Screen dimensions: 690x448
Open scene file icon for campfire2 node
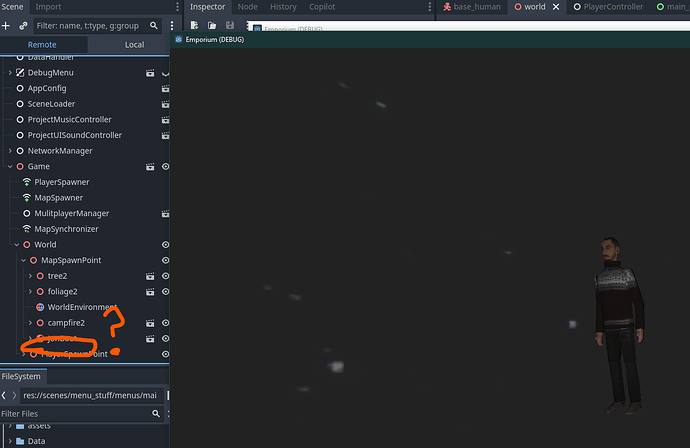click(150, 323)
